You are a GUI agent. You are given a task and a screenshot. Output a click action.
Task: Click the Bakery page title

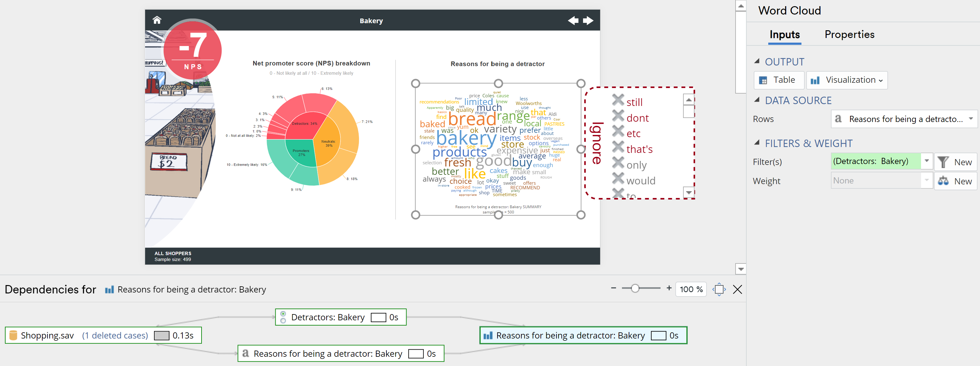pos(371,21)
